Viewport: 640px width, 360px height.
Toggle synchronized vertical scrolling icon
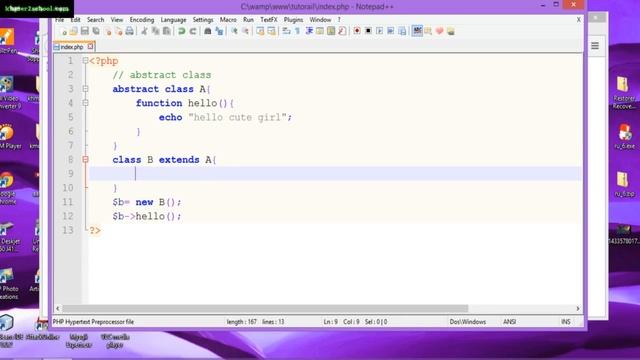[260, 31]
